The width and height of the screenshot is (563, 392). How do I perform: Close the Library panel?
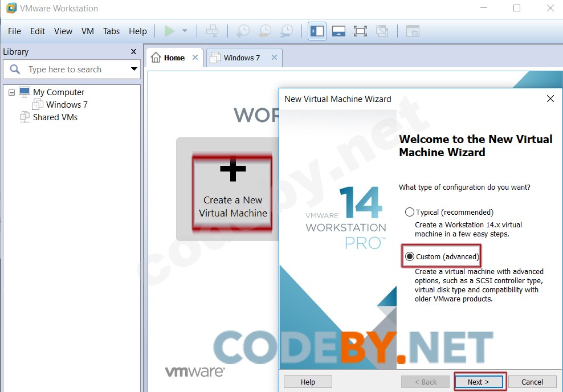tap(133, 52)
